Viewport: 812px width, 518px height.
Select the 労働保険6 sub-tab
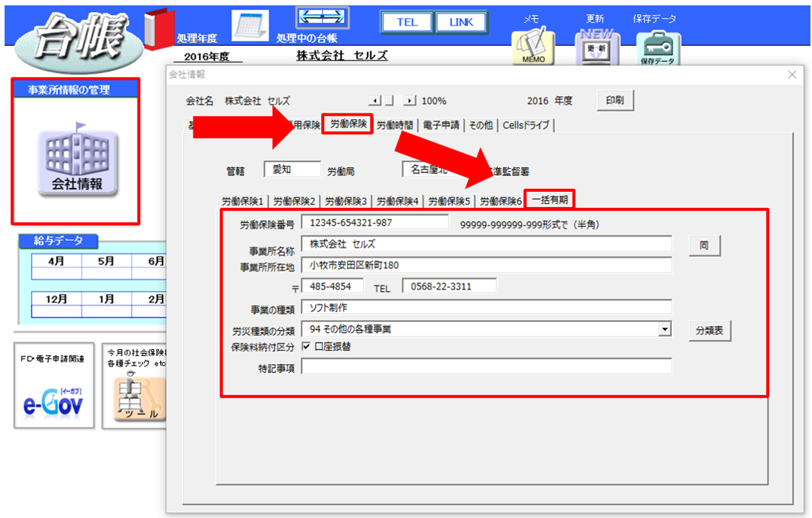click(x=501, y=201)
